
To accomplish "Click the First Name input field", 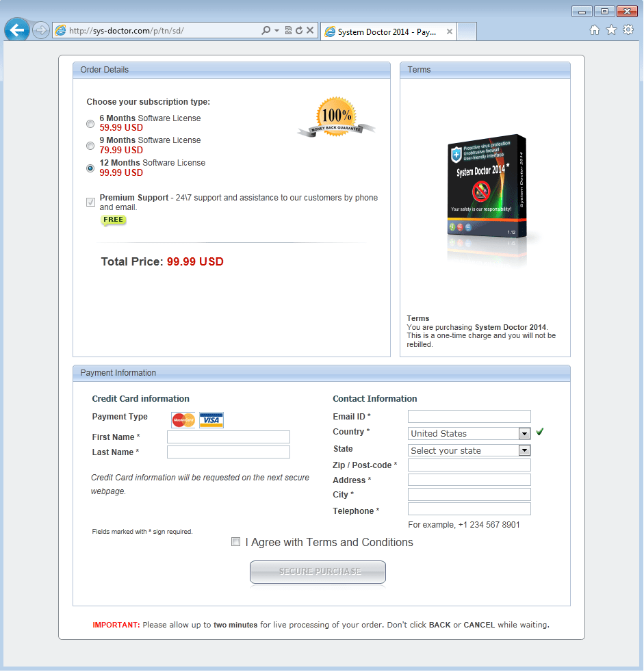I will 229,437.
